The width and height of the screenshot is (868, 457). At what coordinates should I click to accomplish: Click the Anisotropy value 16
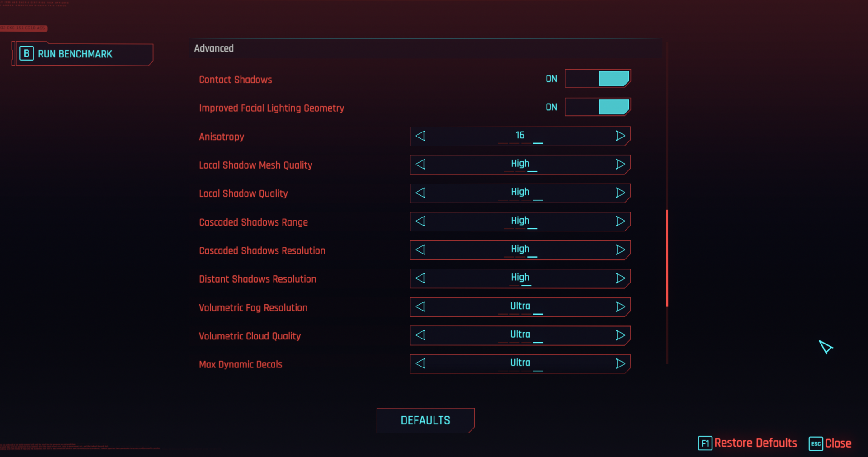(x=520, y=135)
